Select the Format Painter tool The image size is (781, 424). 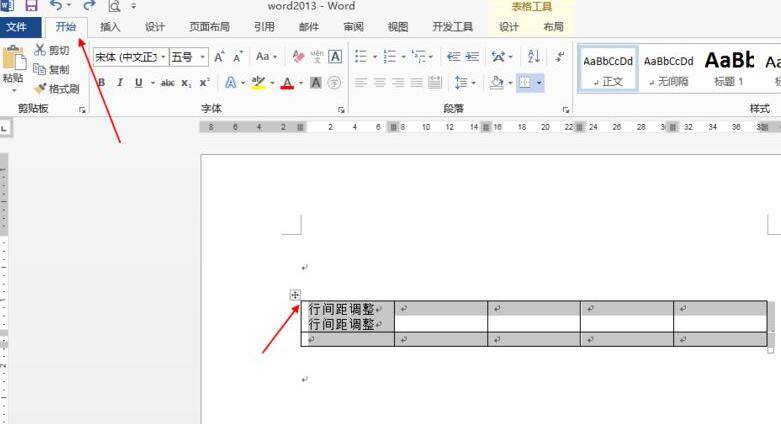click(x=56, y=89)
